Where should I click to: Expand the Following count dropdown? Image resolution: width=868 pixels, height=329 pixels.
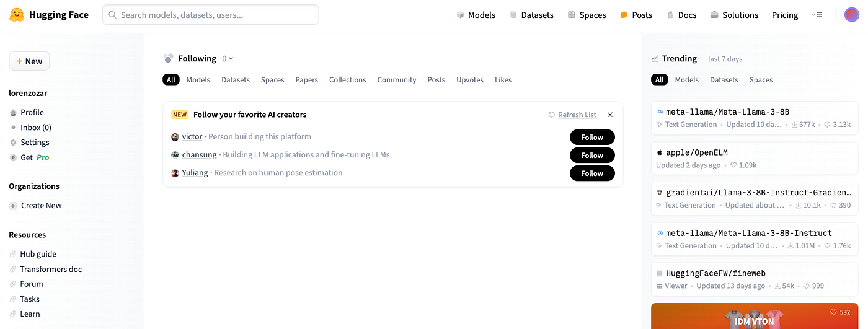click(228, 58)
